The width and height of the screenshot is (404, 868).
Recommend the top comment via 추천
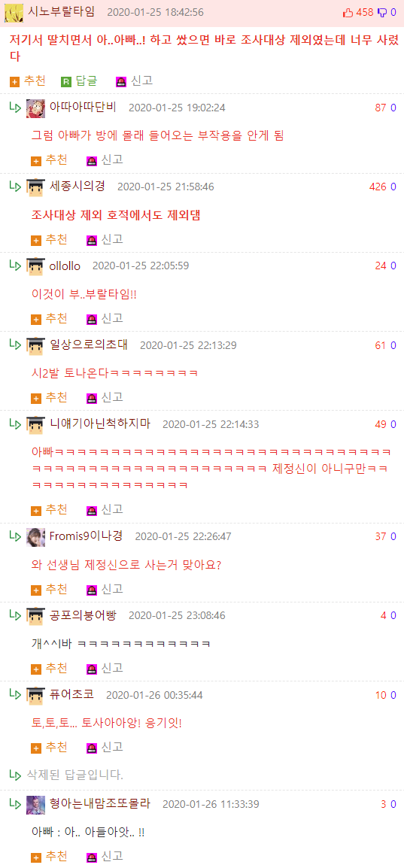28,81
